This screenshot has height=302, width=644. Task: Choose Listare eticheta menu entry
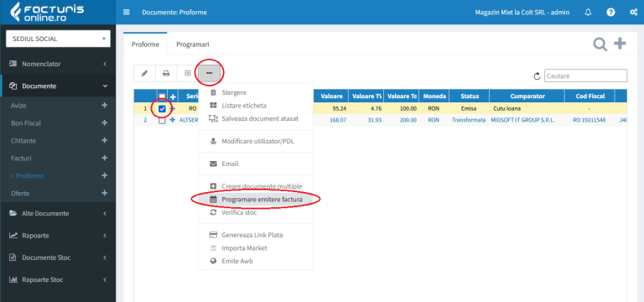click(256, 106)
